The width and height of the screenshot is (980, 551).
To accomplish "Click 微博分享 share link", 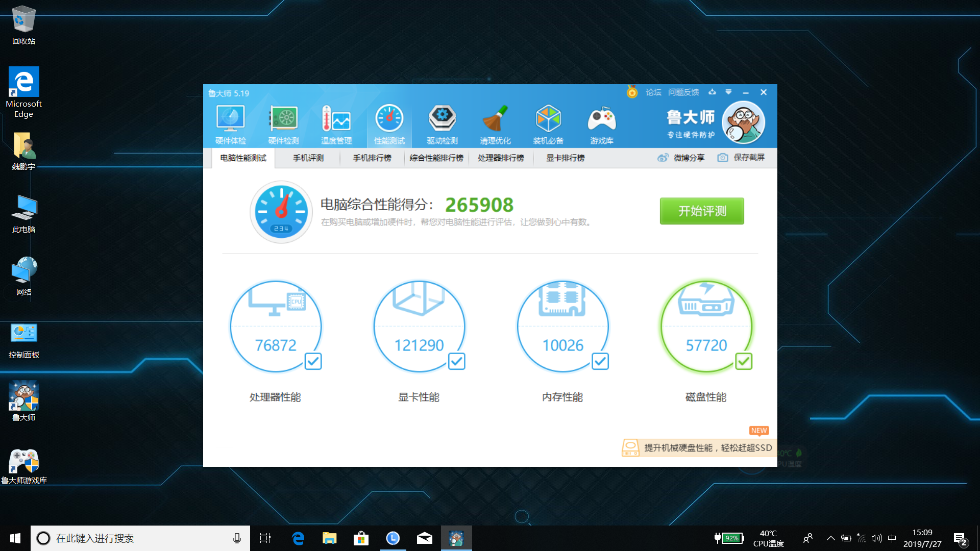I will [x=689, y=158].
